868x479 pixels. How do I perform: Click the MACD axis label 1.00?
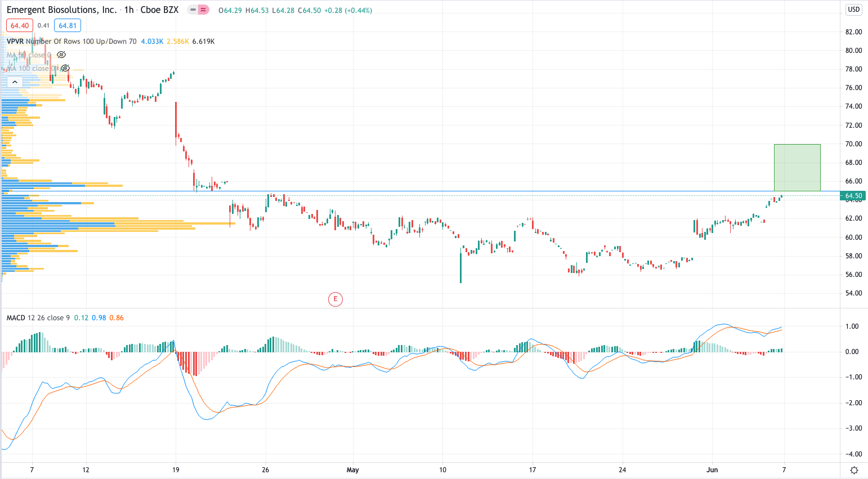[x=852, y=326]
